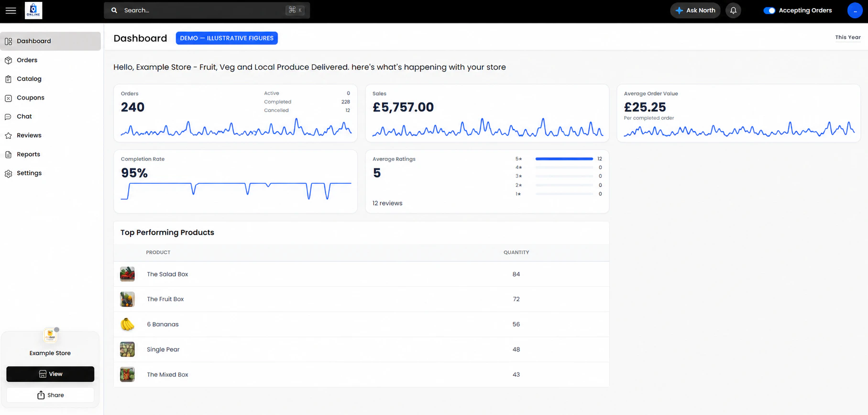Click the Quantity column header
Viewport: 868px width, 415px height.
(516, 252)
